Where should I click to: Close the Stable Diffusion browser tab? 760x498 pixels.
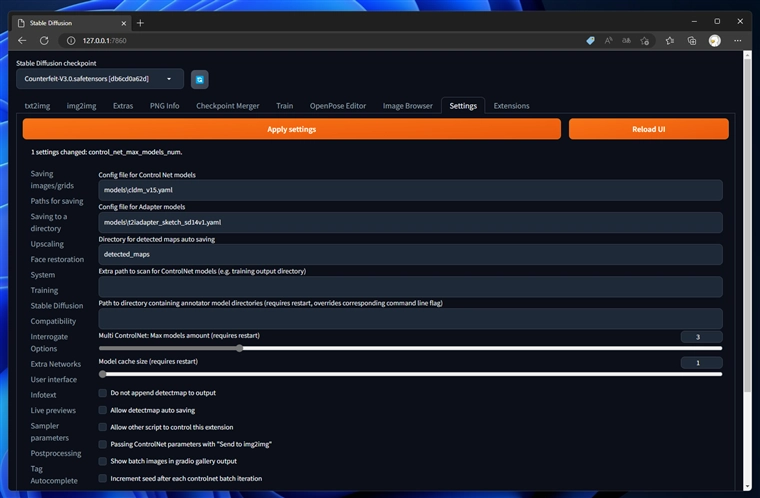coord(124,23)
